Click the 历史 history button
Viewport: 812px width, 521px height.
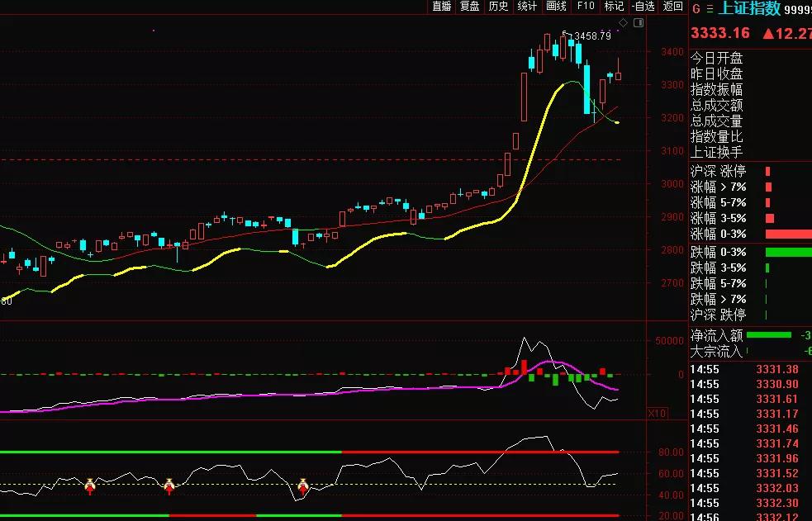(x=498, y=6)
